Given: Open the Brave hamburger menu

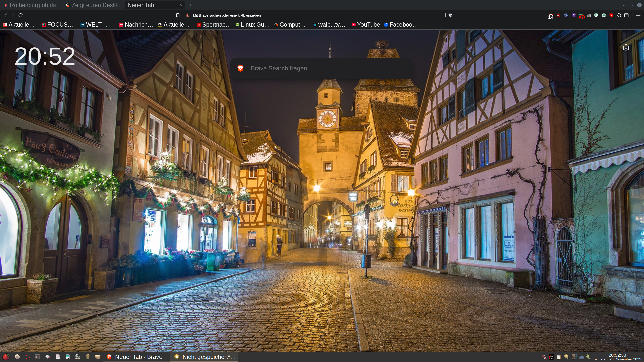Looking at the screenshot, I should tap(639, 15).
